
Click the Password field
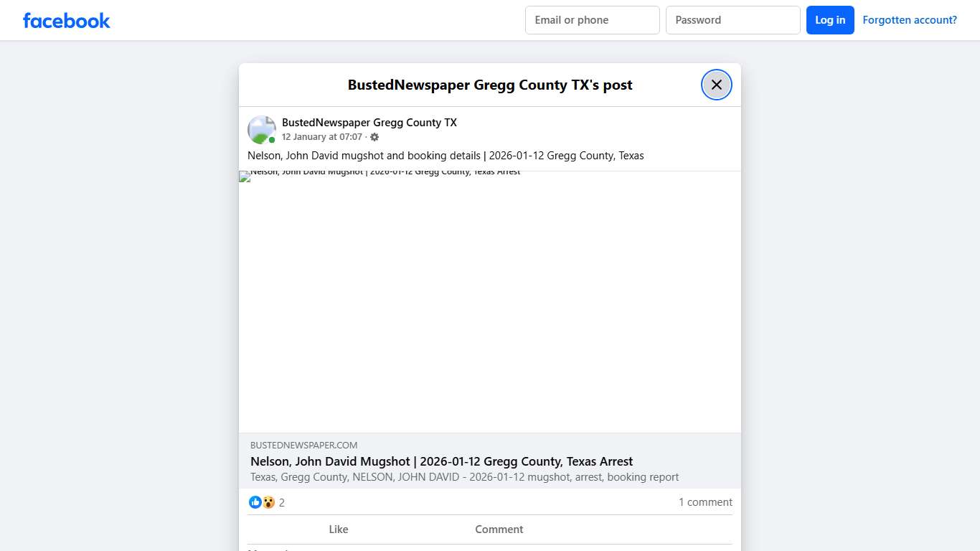click(732, 20)
